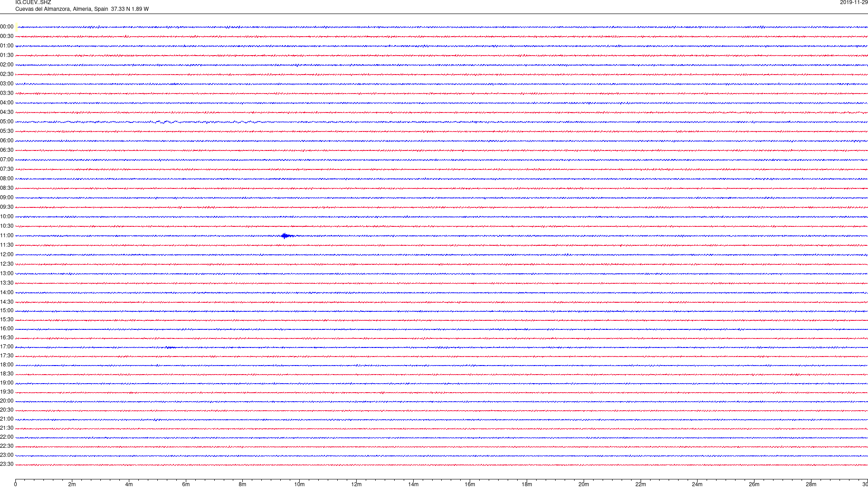868x488 pixels.
Task: Select the 02:30 trace time label
Action: click(x=7, y=75)
